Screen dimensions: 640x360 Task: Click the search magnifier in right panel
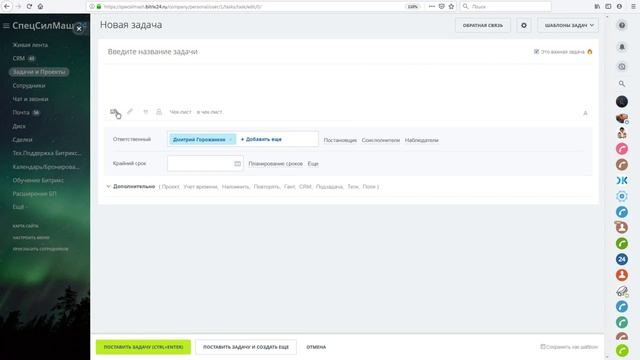622,84
